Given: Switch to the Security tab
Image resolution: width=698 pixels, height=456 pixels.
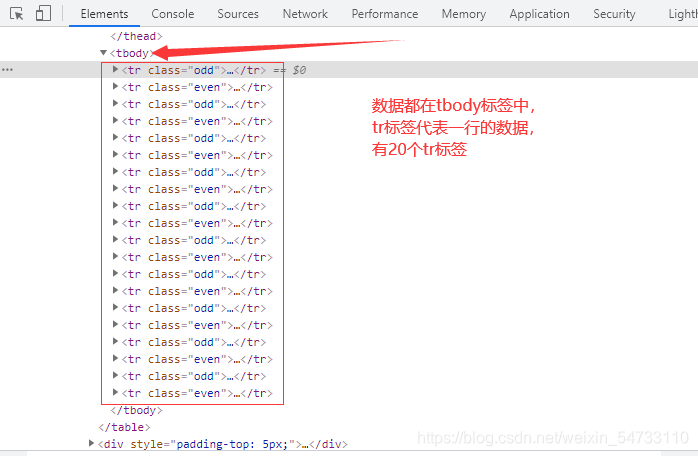Looking at the screenshot, I should (614, 14).
